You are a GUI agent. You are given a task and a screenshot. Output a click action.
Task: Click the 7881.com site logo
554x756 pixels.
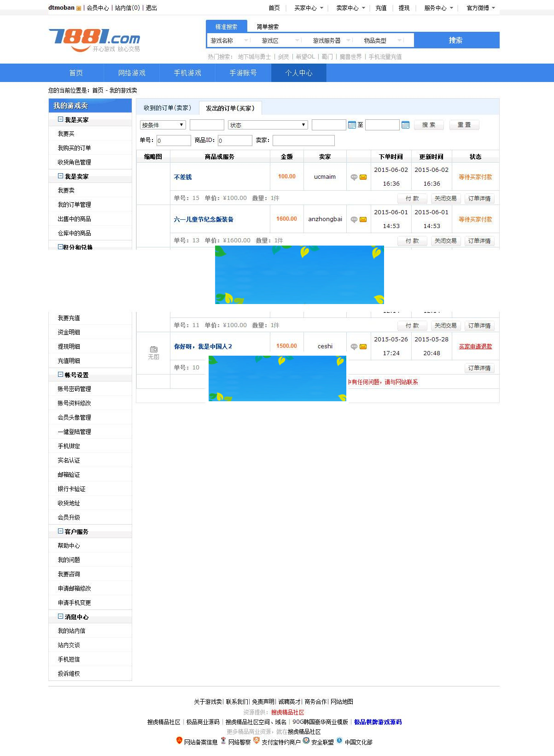[x=94, y=40]
